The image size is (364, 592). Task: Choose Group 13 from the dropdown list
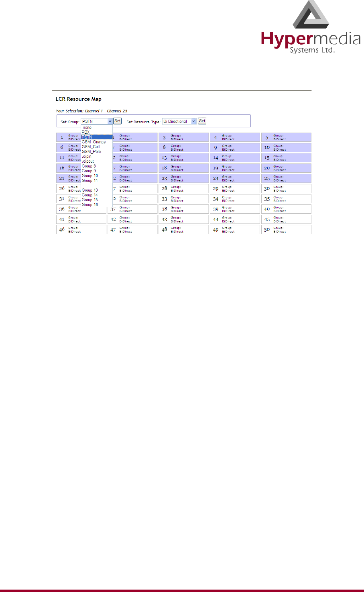pyautogui.click(x=97, y=190)
